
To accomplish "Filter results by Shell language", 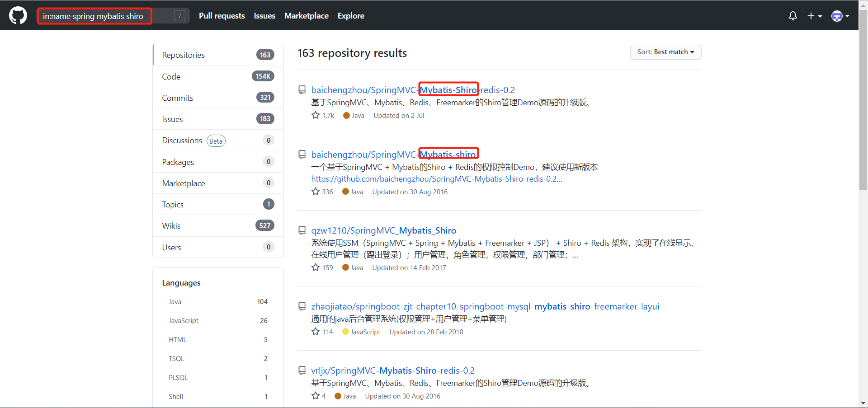I will pos(218,397).
